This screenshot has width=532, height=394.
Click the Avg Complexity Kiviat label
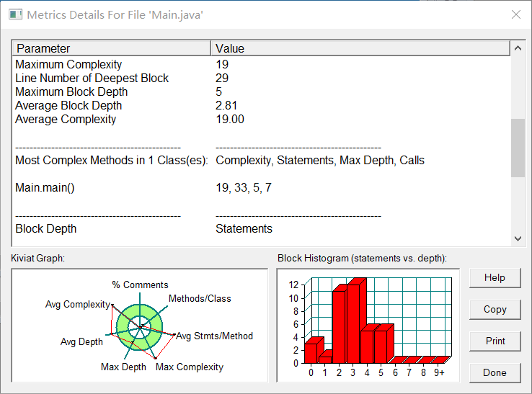(x=78, y=304)
